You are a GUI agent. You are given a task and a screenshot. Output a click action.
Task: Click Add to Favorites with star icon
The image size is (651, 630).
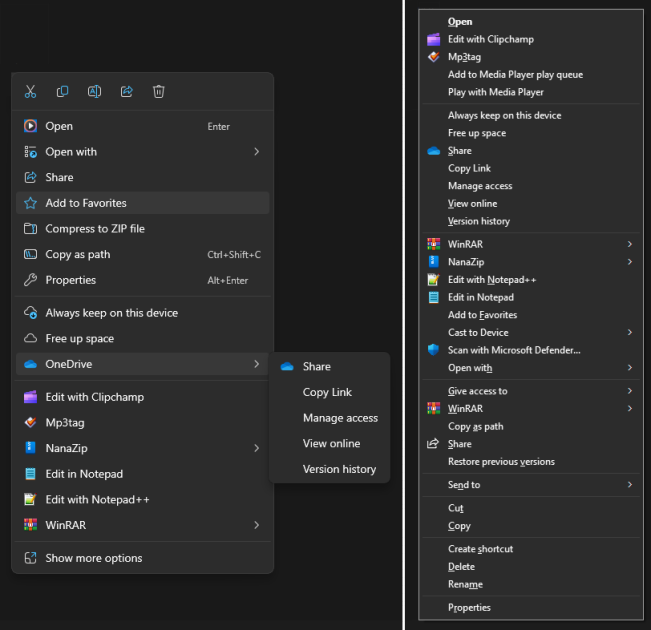coord(142,203)
